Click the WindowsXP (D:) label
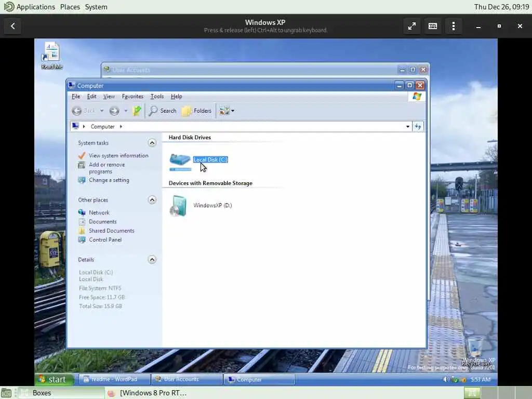Screen dimensions: 532x399 coord(212,205)
